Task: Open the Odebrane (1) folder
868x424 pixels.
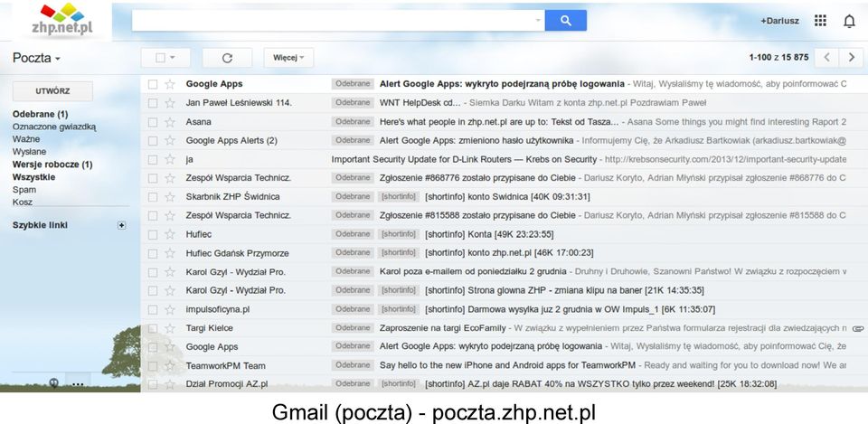Action: [x=40, y=114]
